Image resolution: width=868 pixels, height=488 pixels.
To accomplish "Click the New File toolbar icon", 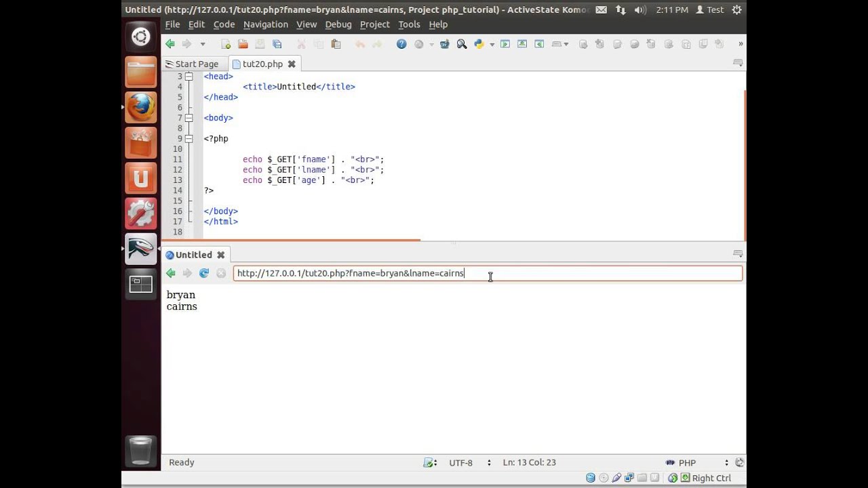I will tap(226, 44).
